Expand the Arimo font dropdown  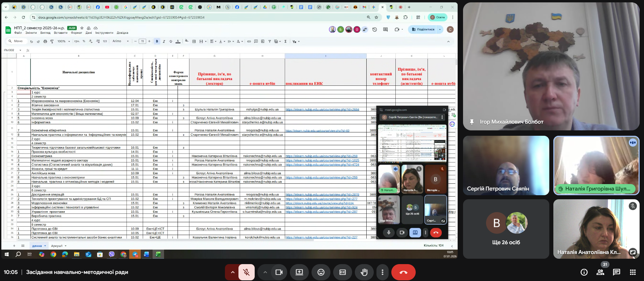[x=120, y=42]
